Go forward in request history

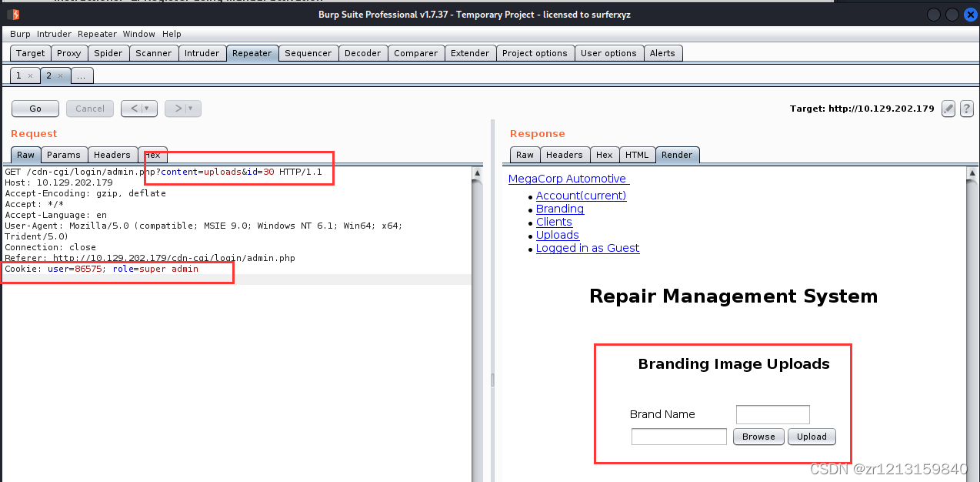click(x=176, y=109)
